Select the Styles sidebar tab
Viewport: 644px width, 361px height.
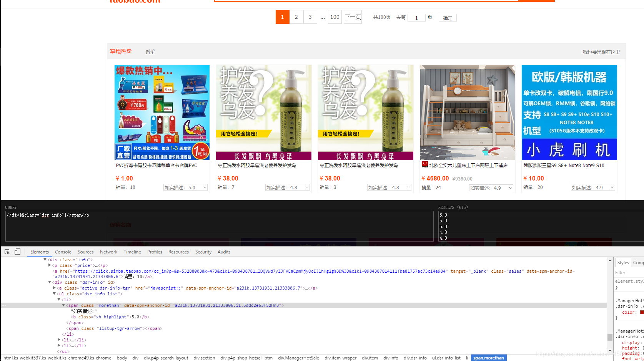(x=623, y=263)
